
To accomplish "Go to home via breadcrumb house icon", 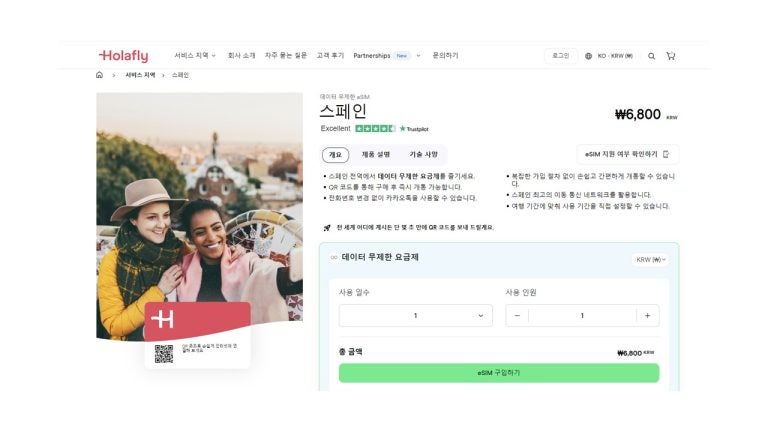I will (99, 75).
